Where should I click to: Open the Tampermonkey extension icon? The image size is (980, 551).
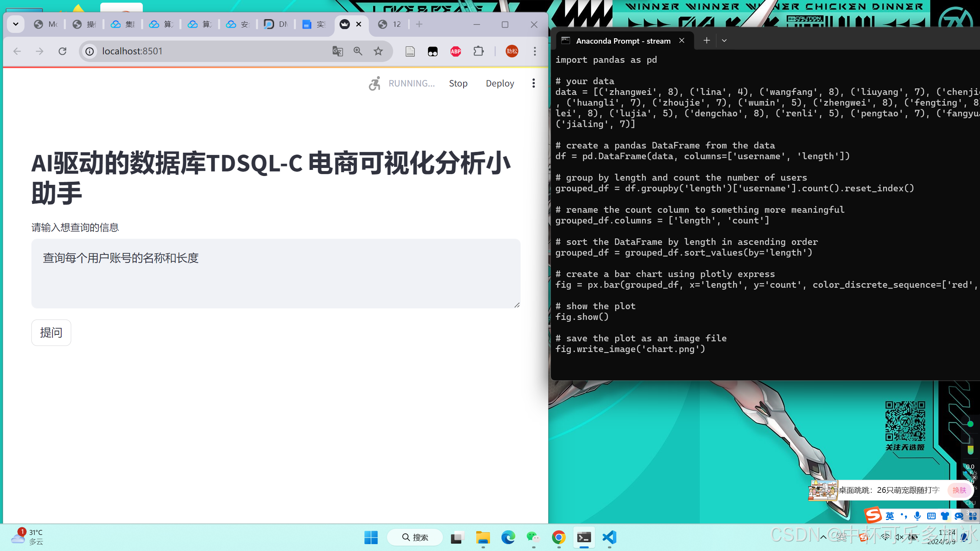433,51
